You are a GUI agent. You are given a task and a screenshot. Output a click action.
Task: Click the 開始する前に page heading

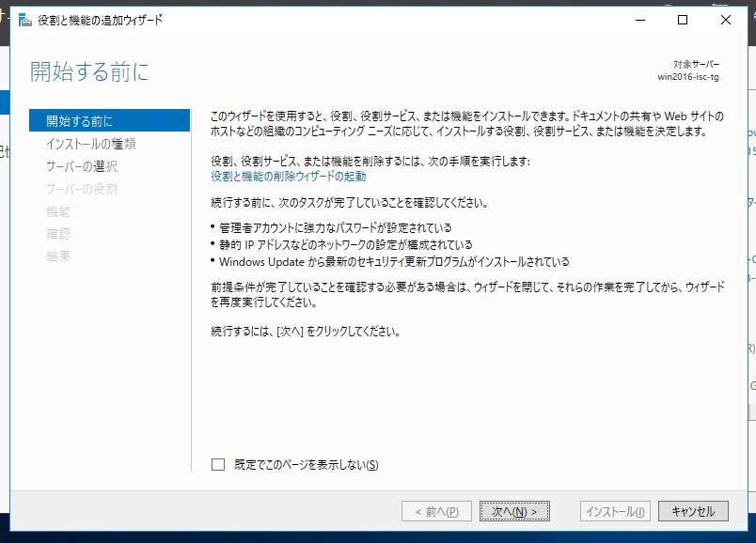(89, 71)
